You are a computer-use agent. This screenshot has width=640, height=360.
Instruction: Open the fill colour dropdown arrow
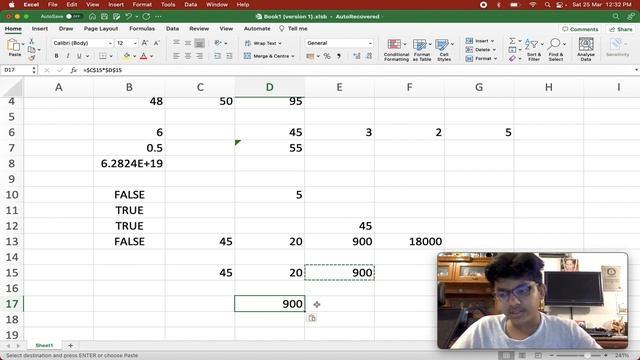click(x=135, y=56)
